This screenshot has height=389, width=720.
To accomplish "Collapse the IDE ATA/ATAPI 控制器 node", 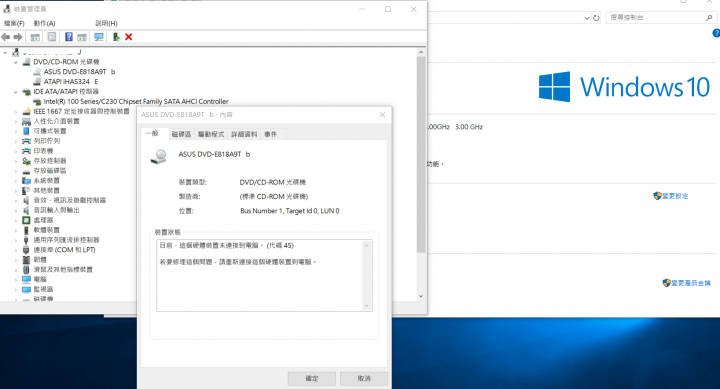I will click(16, 92).
